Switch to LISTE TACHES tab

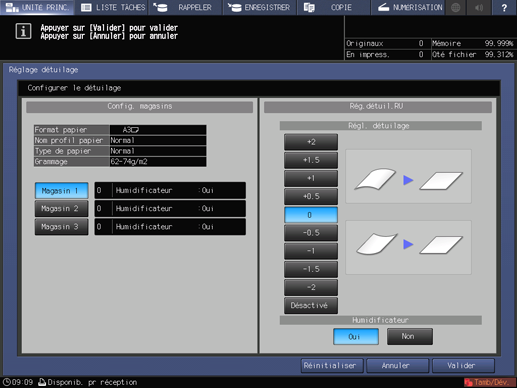click(113, 7)
